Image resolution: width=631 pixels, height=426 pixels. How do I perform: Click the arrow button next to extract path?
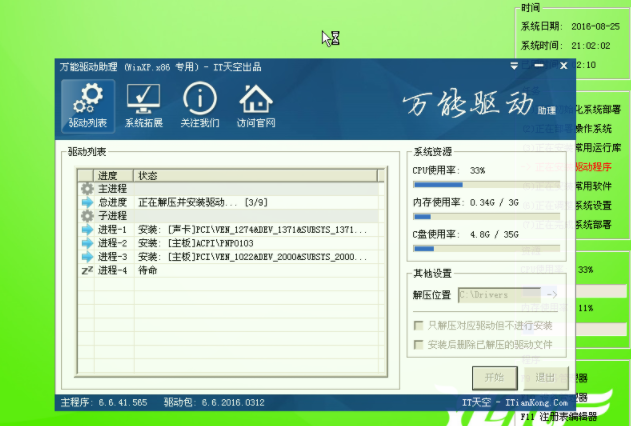[549, 295]
